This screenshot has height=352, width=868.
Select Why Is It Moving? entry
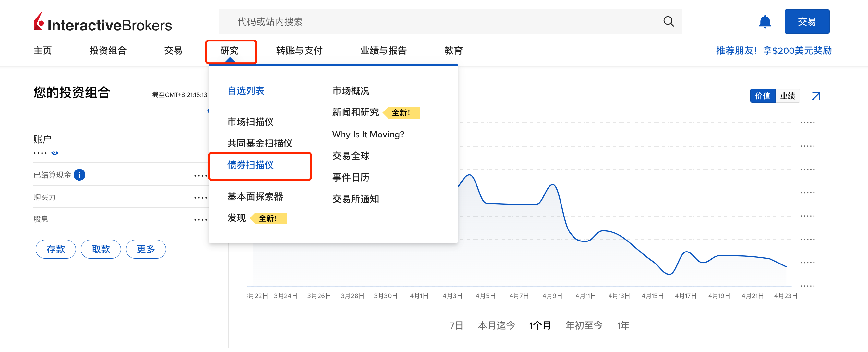(x=368, y=135)
